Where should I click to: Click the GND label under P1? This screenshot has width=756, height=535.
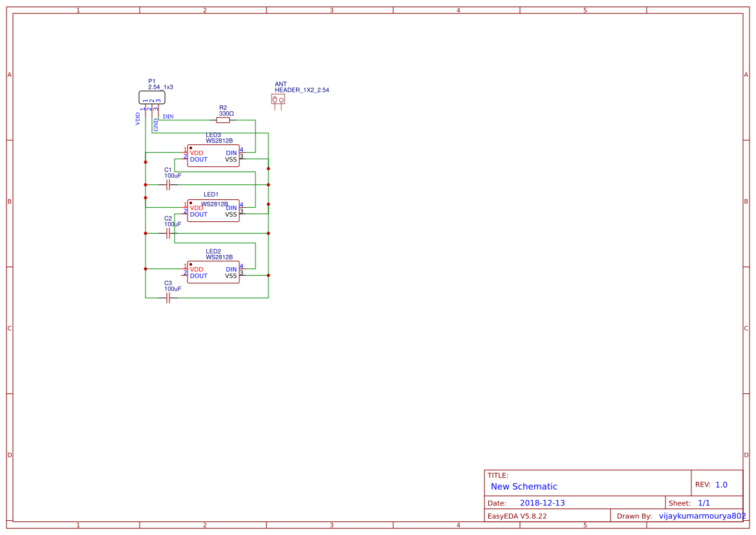156,125
